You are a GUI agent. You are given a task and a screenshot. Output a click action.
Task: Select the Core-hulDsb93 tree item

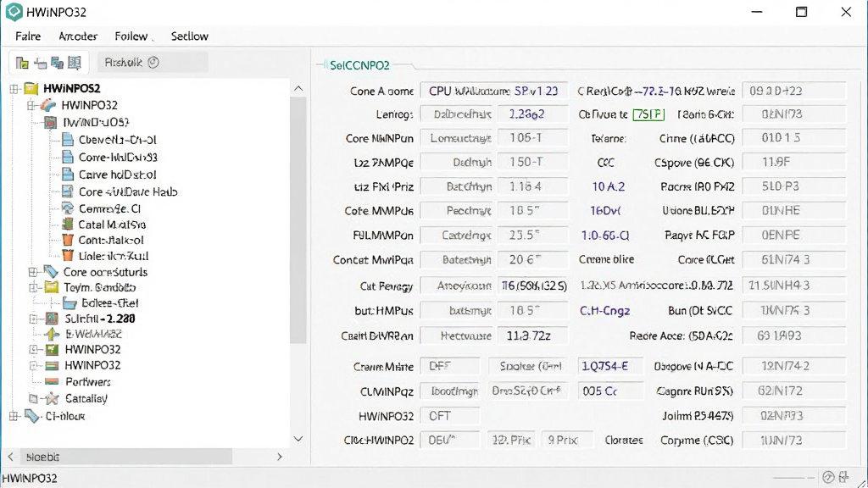click(118, 157)
